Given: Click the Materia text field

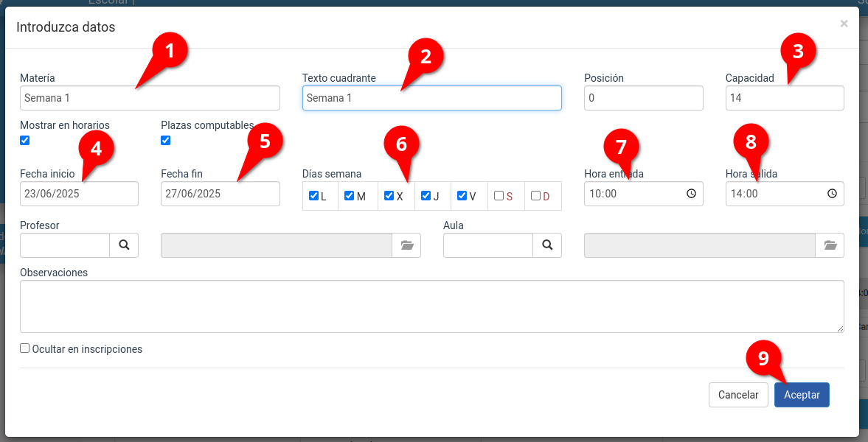Looking at the screenshot, I should [150, 98].
